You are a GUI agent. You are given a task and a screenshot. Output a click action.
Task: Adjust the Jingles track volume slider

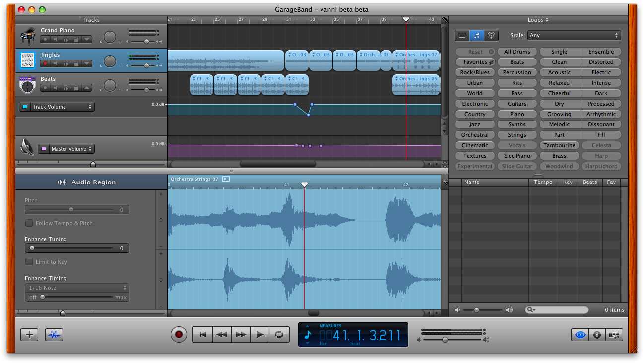tap(146, 65)
